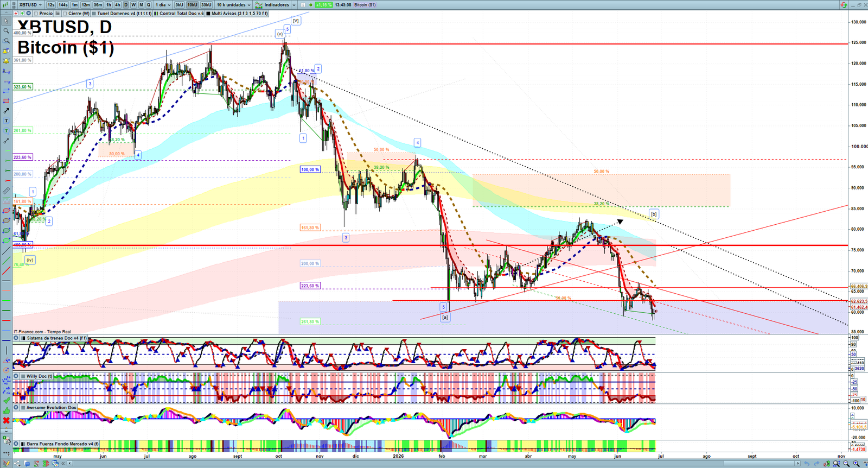
Task: Select the 1h timeframe
Action: 108,5
